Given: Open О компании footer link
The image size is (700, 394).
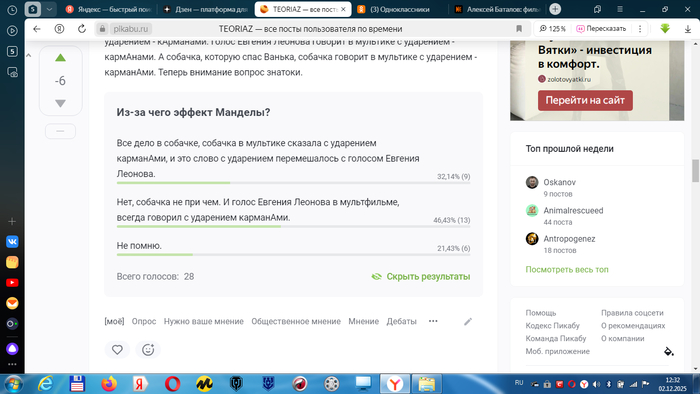Looking at the screenshot, I should tap(622, 339).
